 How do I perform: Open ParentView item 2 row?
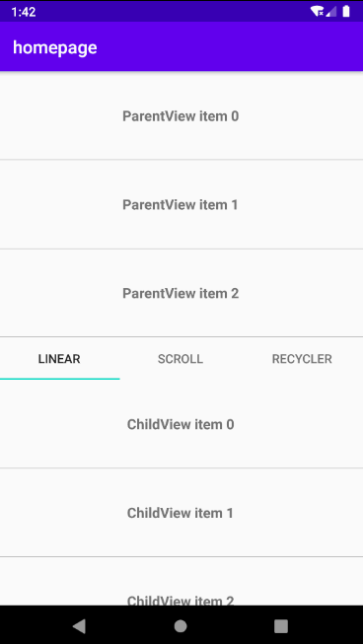point(181,293)
